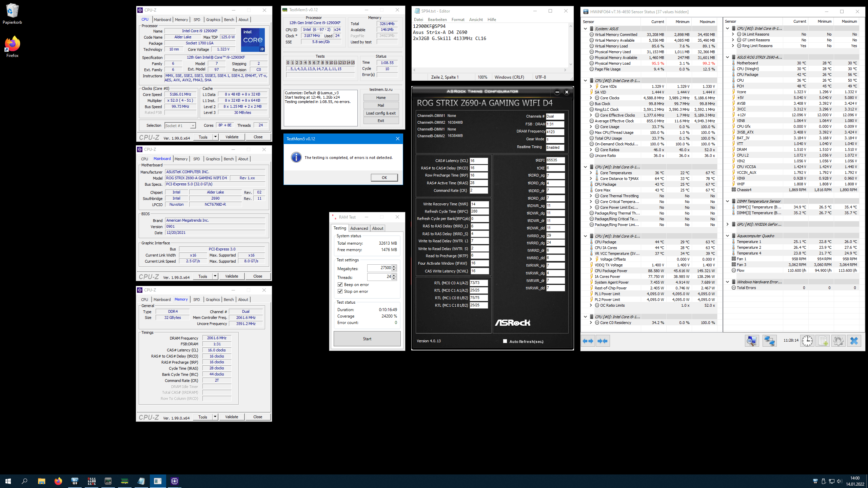Image resolution: width=868 pixels, height=488 pixels.
Task: Click OK in TestMem5 completion dialog
Action: click(384, 178)
